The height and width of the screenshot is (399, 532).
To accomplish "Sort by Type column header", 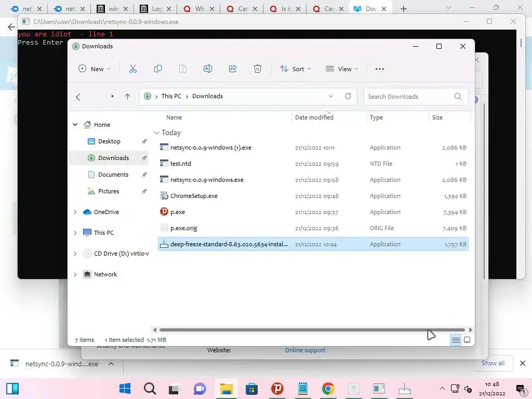I will [x=376, y=117].
